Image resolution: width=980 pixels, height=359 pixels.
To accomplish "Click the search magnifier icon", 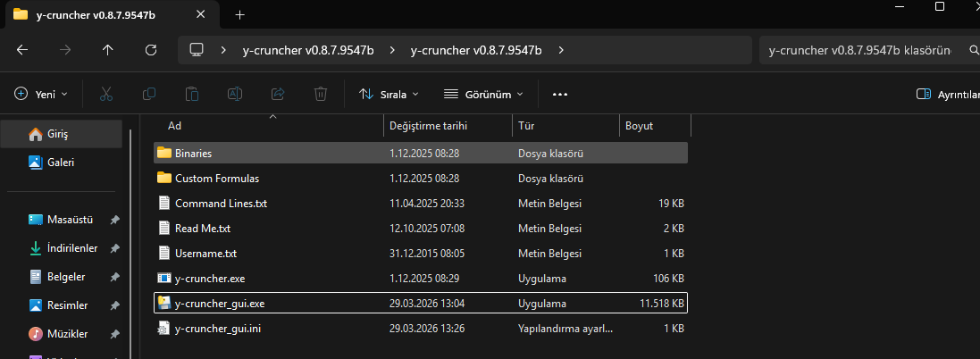I will pos(974,50).
